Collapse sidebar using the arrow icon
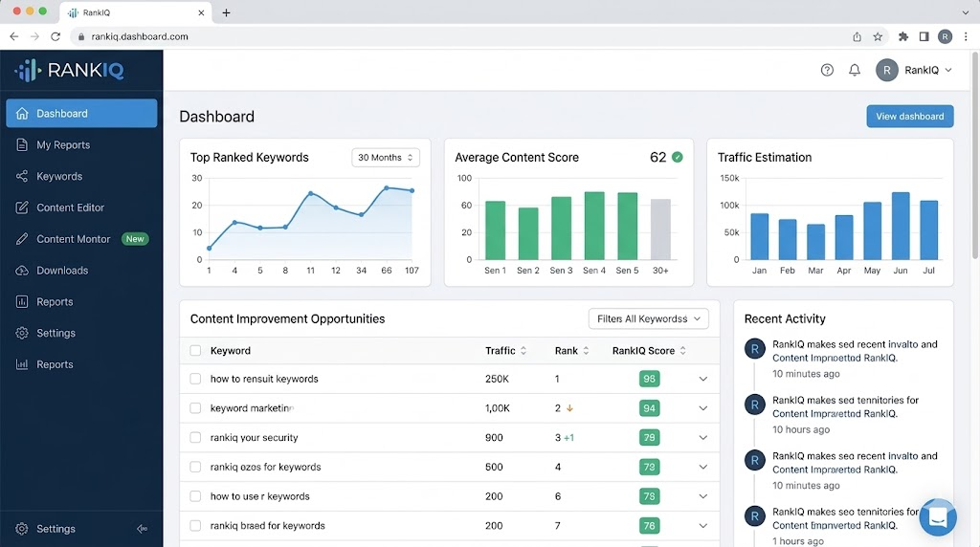The width and height of the screenshot is (980, 547). [142, 529]
